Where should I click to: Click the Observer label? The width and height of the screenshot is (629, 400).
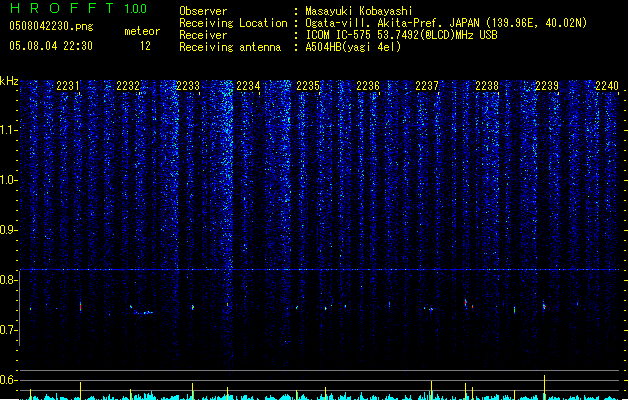[x=203, y=11]
